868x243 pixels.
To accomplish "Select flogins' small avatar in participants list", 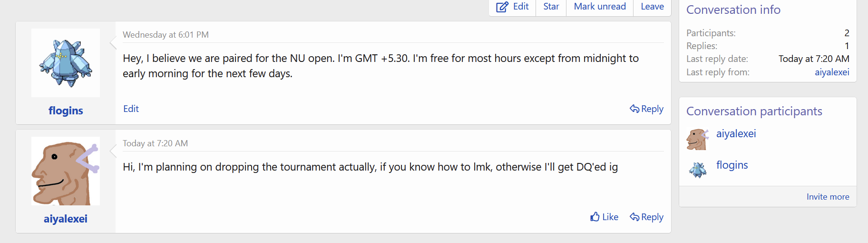I will (x=698, y=170).
